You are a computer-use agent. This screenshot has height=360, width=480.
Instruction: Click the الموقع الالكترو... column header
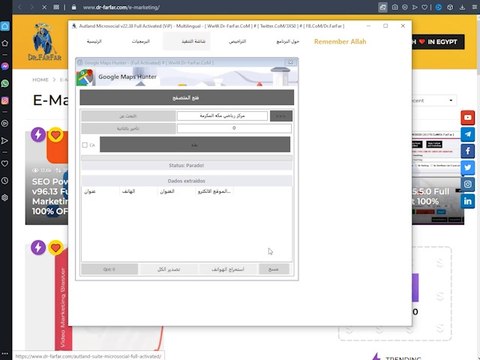pos(214,191)
